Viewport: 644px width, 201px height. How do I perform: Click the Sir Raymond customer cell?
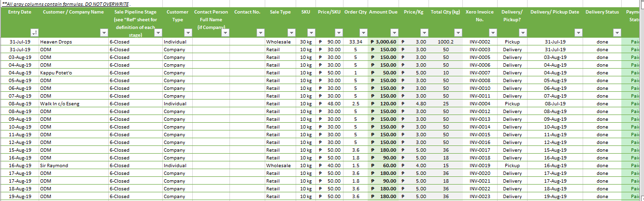(54, 166)
